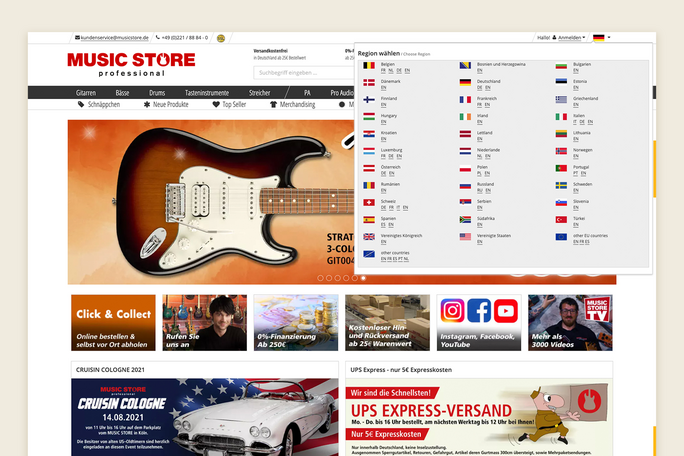Focus the Suchbegriff eingeben search field
Image resolution: width=684 pixels, height=456 pixels.
304,72
